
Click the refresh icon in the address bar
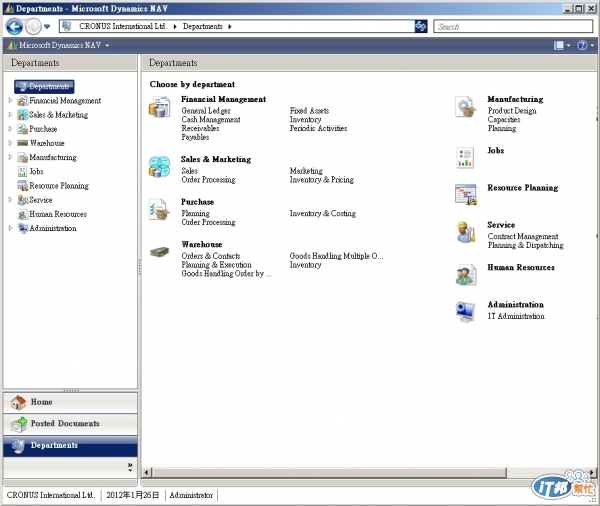[421, 26]
